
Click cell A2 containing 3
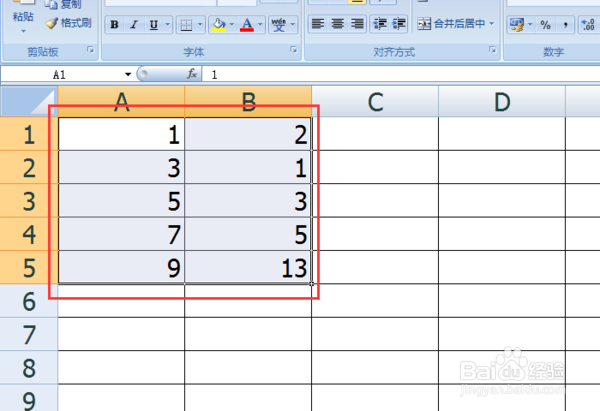(x=121, y=167)
